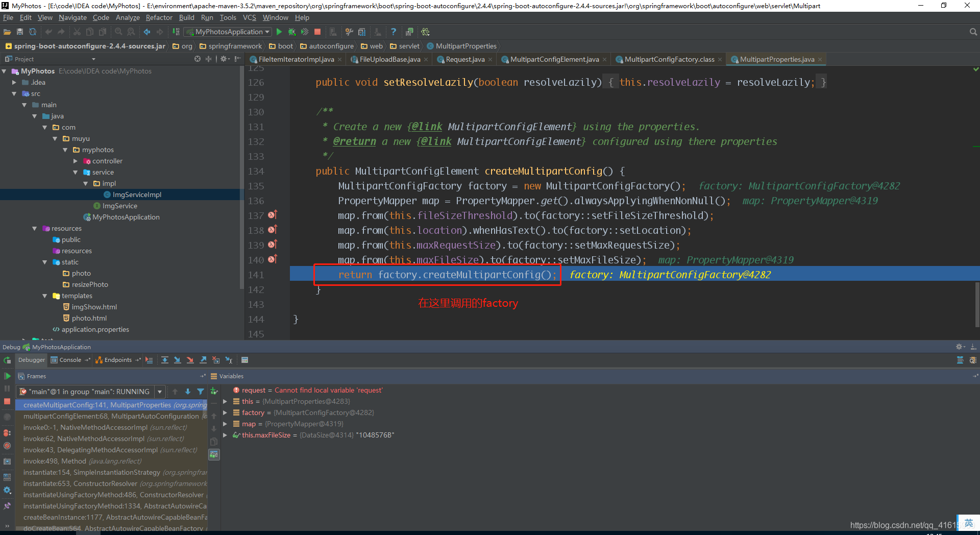The height and width of the screenshot is (535, 980).
Task: Click New Watch plus-glasses icon in Variables
Action: pos(214,392)
